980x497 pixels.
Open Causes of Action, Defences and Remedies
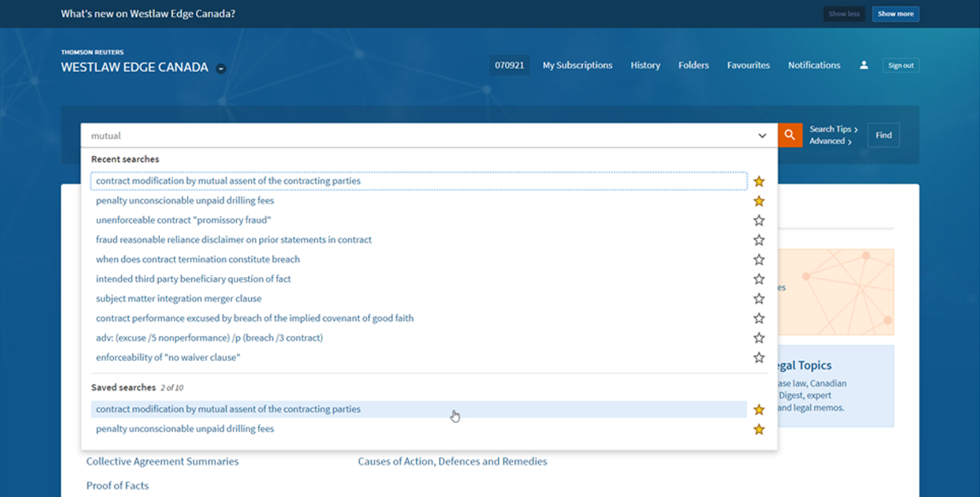point(452,462)
